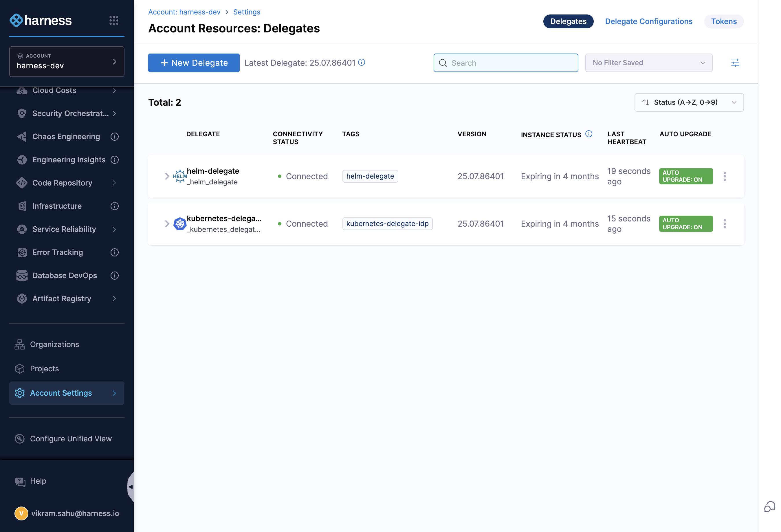Click the Kubernetes wheel icon

click(x=180, y=224)
